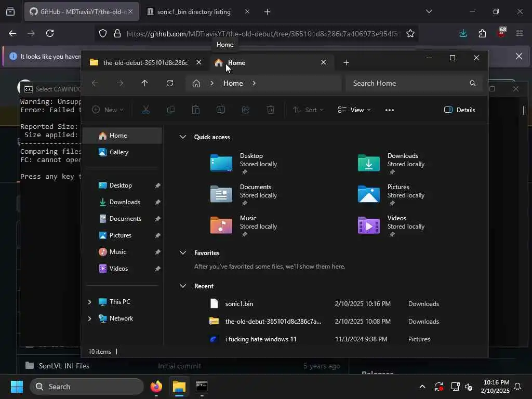The width and height of the screenshot is (532, 399).
Task: Unpin Desktop from the sidebar via pin icon
Action: (x=157, y=185)
